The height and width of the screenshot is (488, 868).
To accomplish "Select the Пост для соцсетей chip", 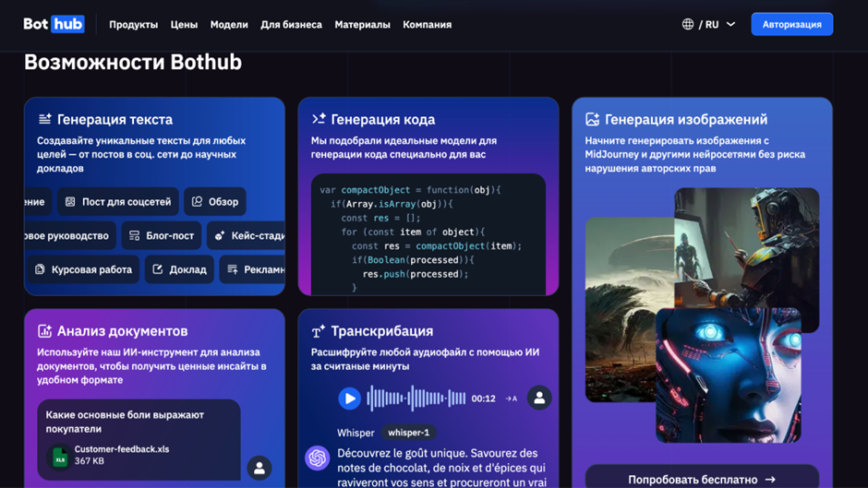I will [x=118, y=202].
